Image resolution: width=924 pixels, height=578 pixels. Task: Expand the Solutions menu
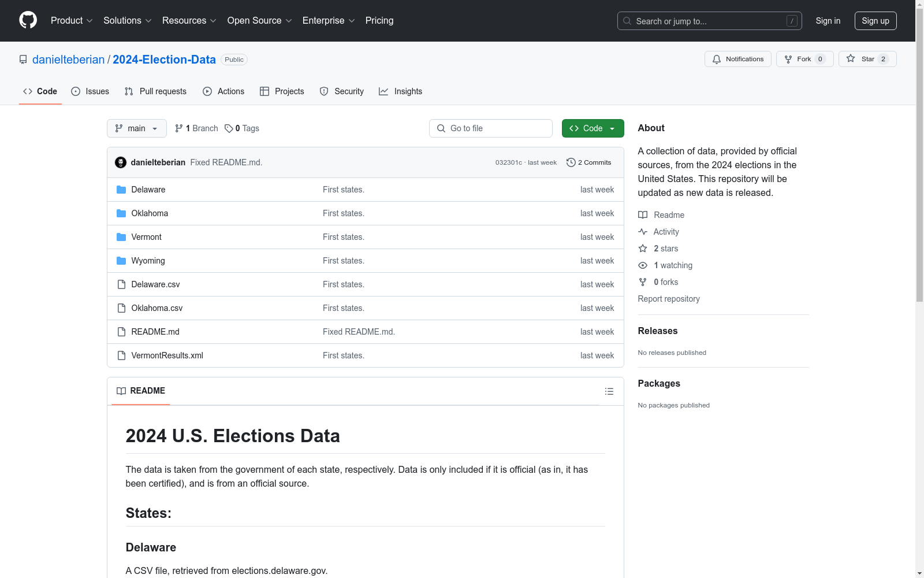tap(128, 20)
